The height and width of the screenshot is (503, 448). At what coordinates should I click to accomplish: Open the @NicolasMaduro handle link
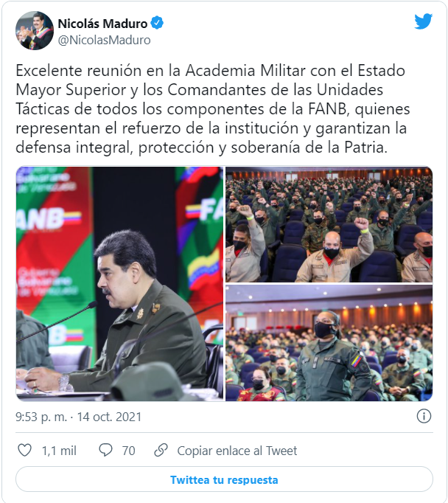click(104, 40)
